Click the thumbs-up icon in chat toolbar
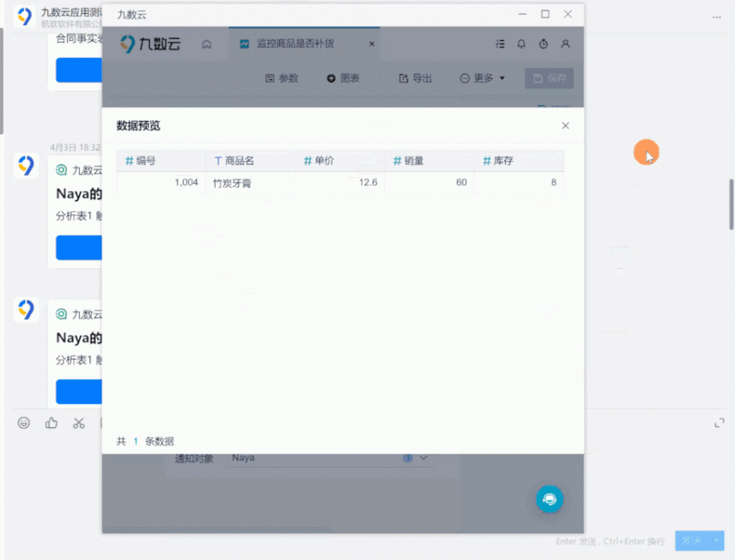735x560 pixels. point(51,423)
